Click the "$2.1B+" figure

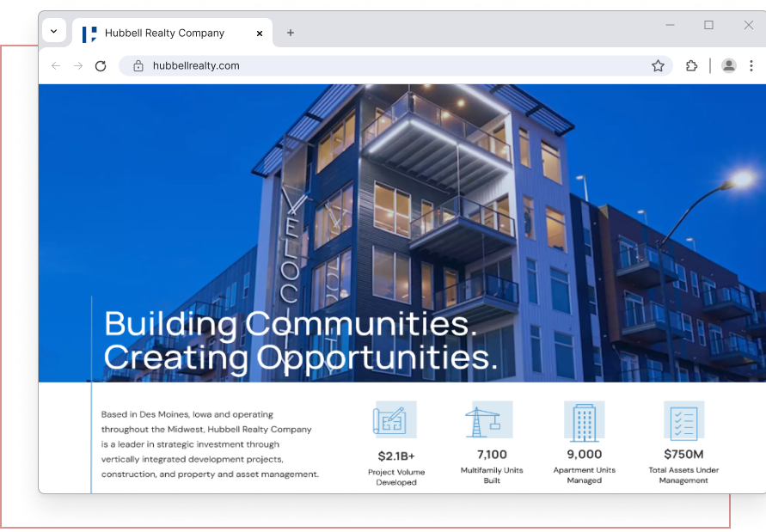point(396,456)
